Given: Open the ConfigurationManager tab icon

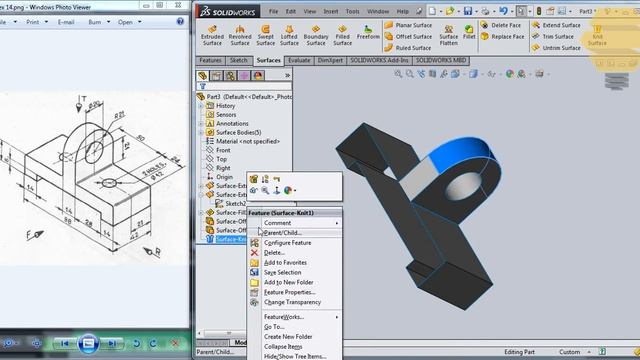Looking at the screenshot, I should (x=230, y=76).
